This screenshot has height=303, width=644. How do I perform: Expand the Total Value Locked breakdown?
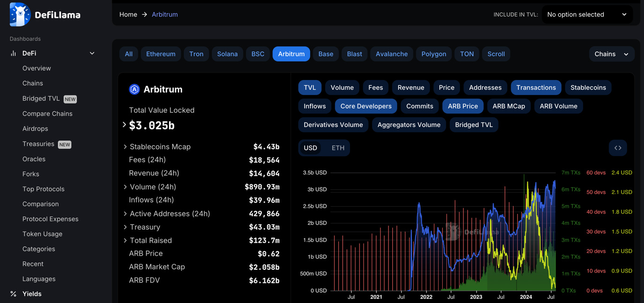pyautogui.click(x=124, y=125)
